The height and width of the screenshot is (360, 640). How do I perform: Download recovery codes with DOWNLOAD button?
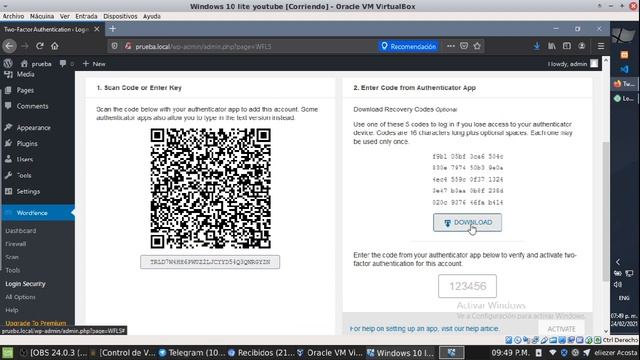coord(467,222)
